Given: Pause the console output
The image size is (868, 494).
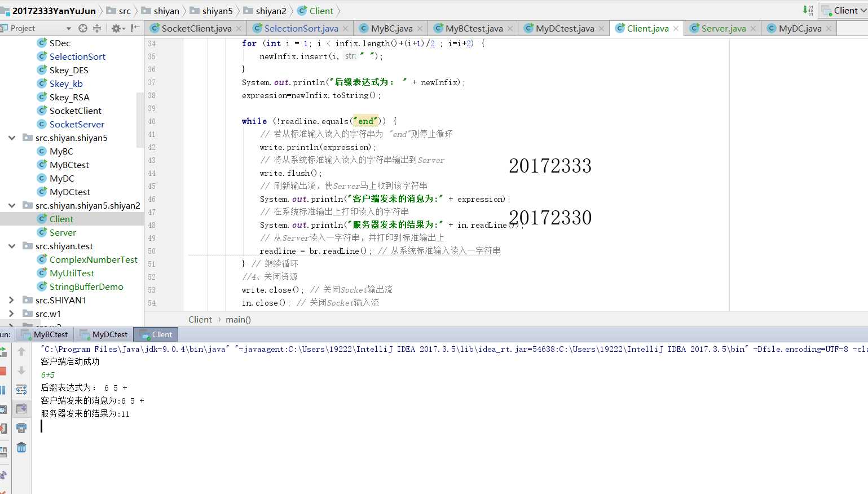Looking at the screenshot, I should coord(3,390).
